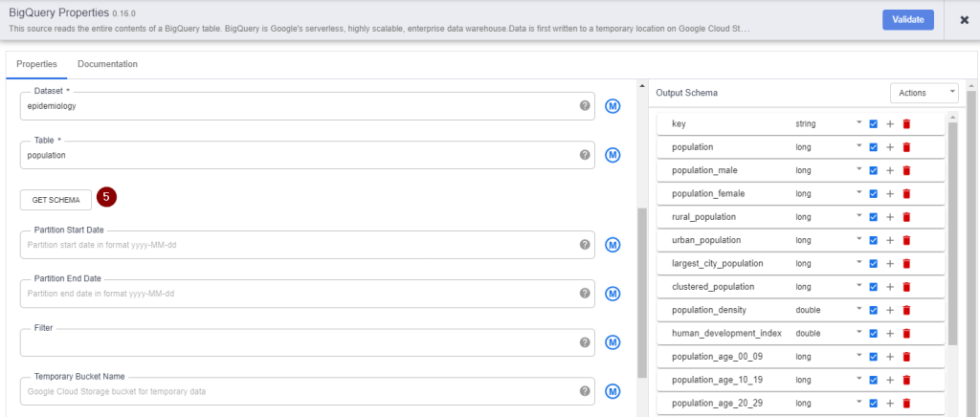
Task: Click the macro M icon beside Filter field
Action: (613, 342)
